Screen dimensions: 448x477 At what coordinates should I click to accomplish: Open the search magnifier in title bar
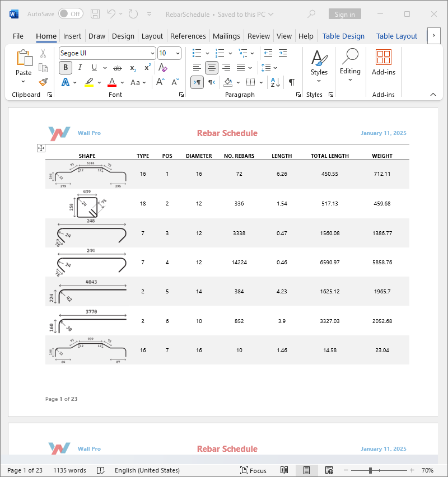(311, 14)
